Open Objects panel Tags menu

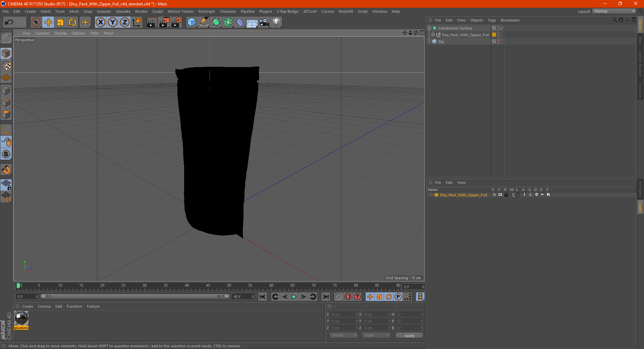pos(492,20)
